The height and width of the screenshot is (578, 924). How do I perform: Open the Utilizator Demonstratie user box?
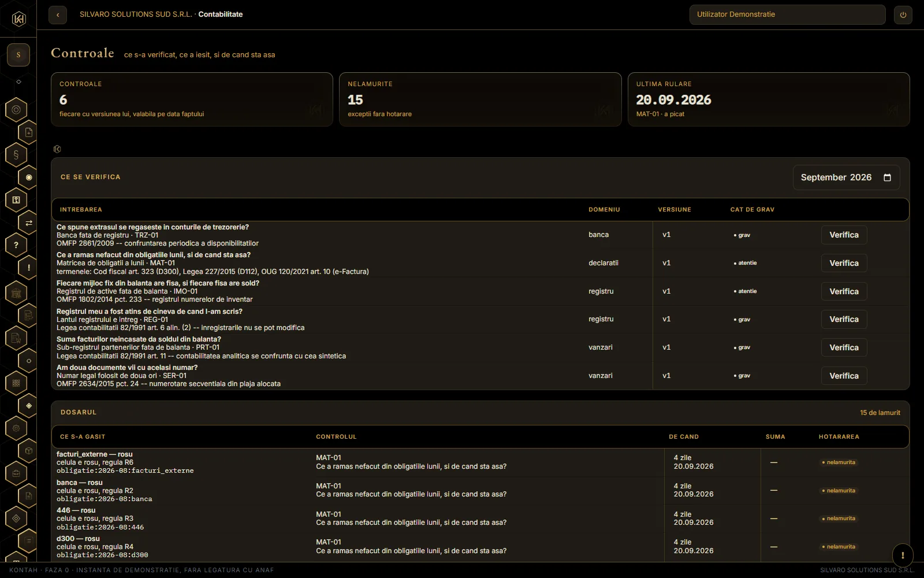(787, 14)
